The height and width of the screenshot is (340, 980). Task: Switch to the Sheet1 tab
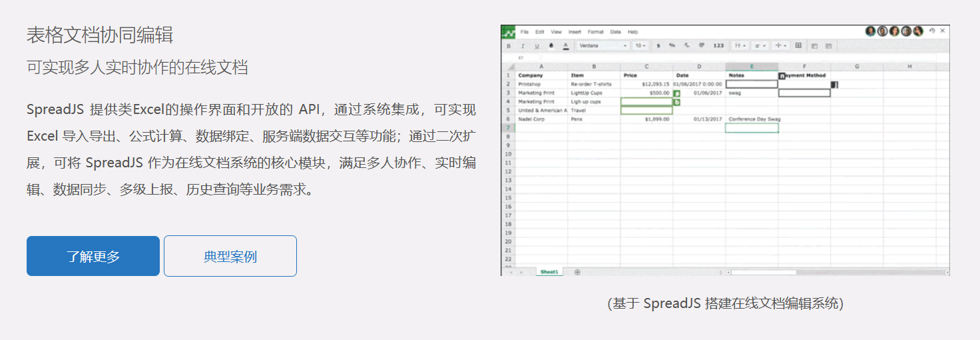(x=549, y=272)
